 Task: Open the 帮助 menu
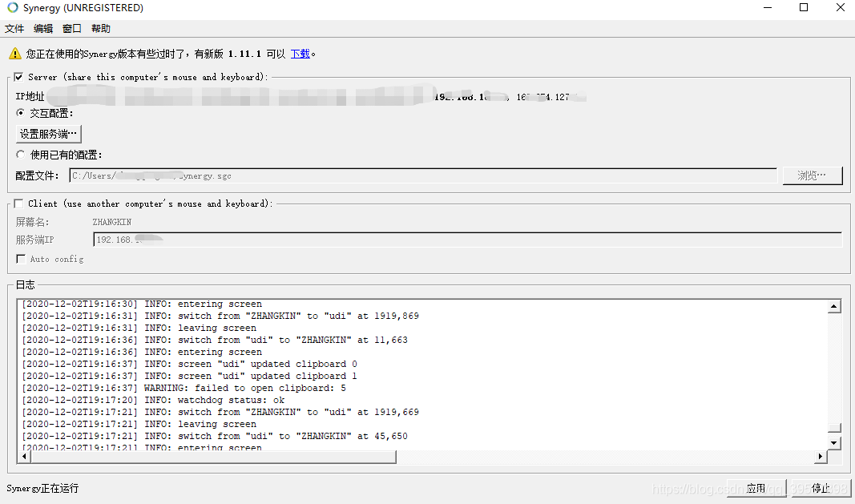pyautogui.click(x=101, y=28)
